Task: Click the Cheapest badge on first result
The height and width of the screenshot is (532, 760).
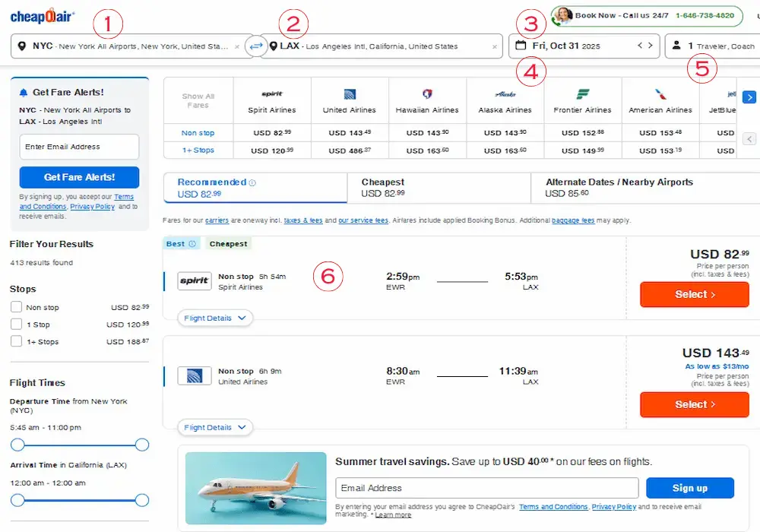Action: coord(228,244)
